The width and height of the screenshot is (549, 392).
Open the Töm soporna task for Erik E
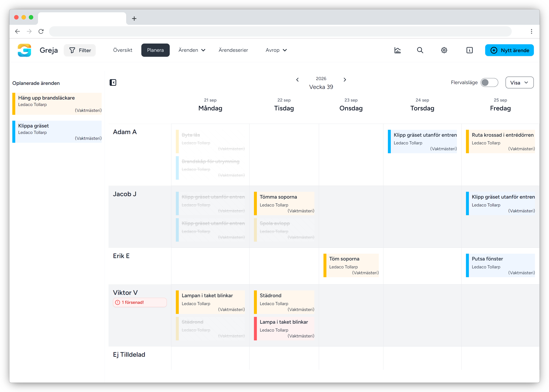click(x=351, y=265)
